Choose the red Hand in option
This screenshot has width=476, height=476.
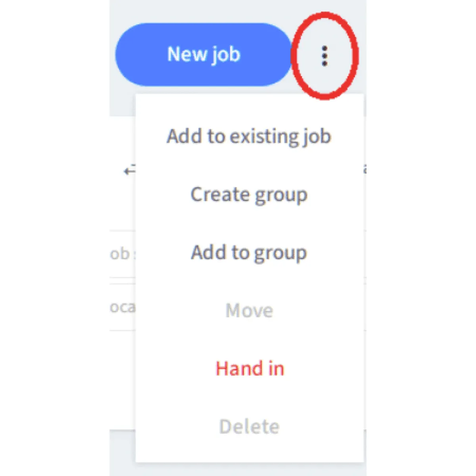249,369
